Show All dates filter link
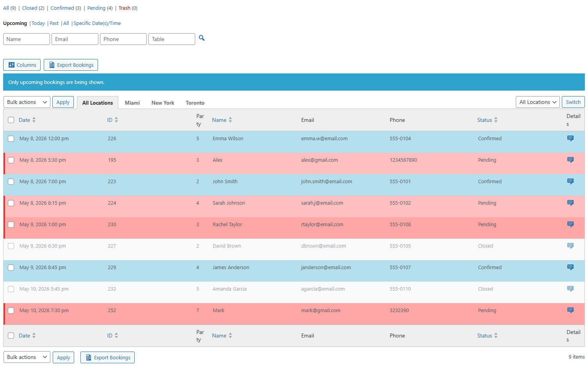588x366 pixels. [66, 23]
